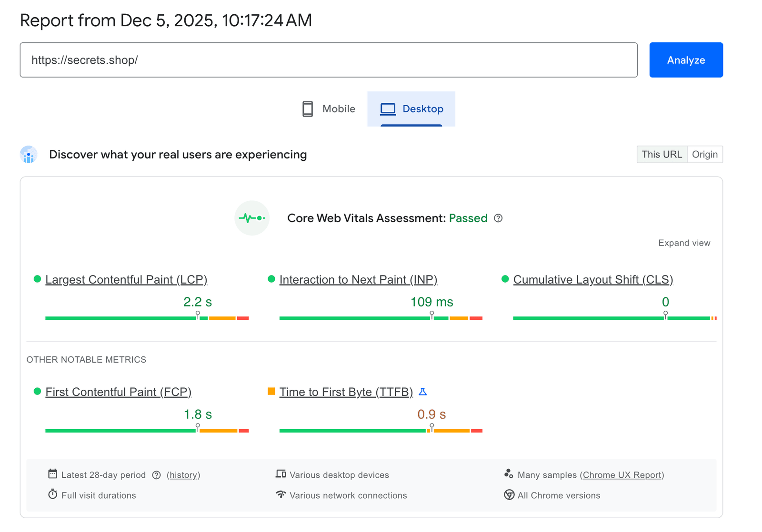Click the network connections wifi icon
Viewport: 762px width, 532px height.
pyautogui.click(x=281, y=494)
